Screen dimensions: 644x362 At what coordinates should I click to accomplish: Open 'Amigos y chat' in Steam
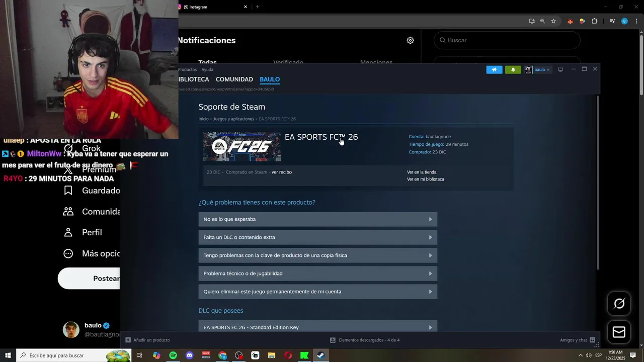578,340
